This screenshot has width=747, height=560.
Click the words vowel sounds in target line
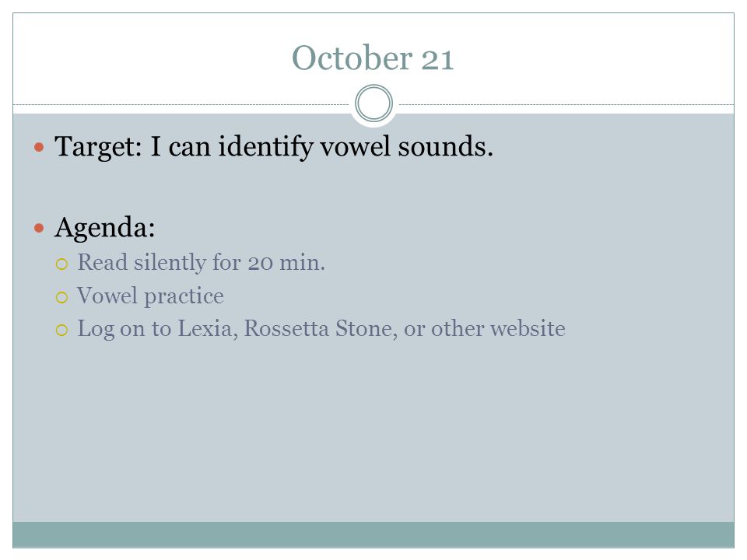click(x=406, y=146)
